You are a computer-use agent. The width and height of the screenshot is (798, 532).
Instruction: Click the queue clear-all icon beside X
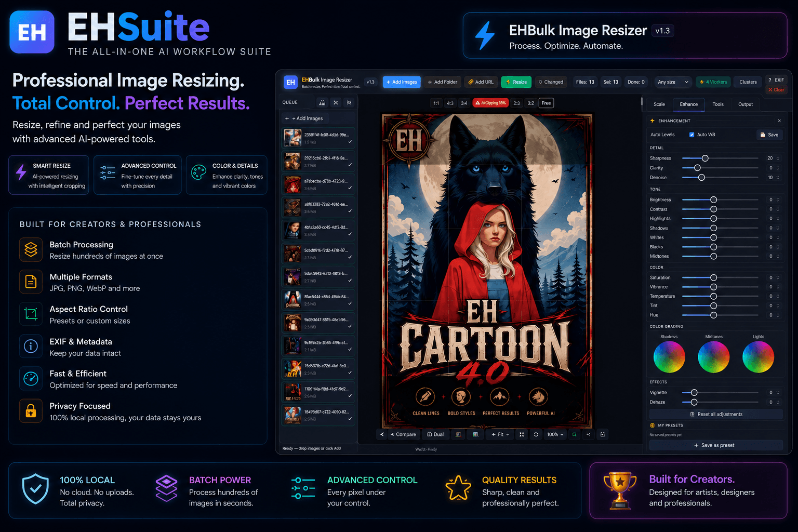(349, 102)
